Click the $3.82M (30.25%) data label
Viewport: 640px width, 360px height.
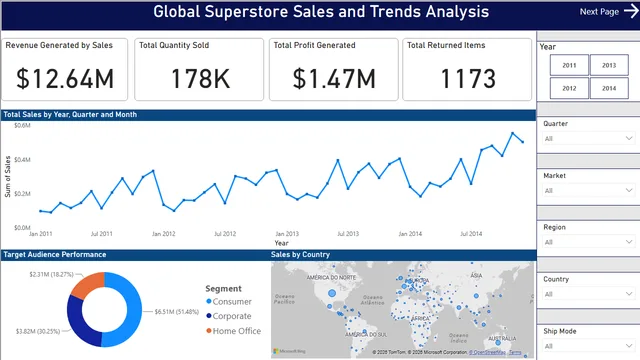coord(38,331)
